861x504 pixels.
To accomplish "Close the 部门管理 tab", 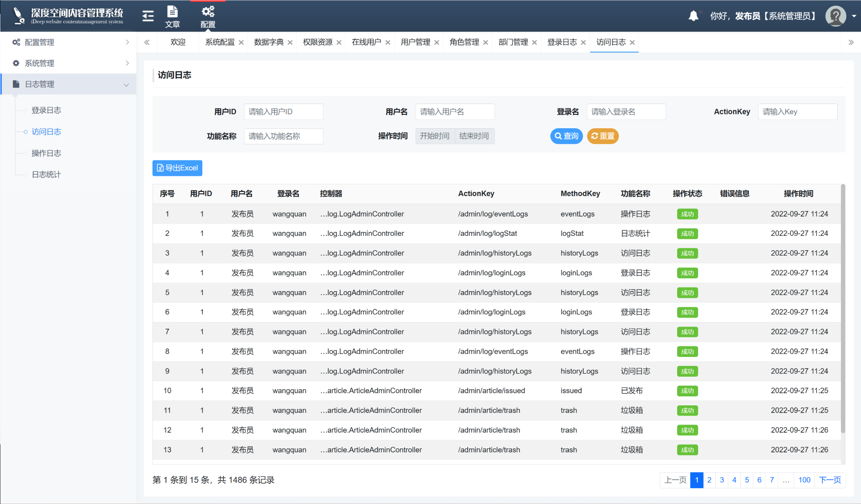I will tap(535, 43).
